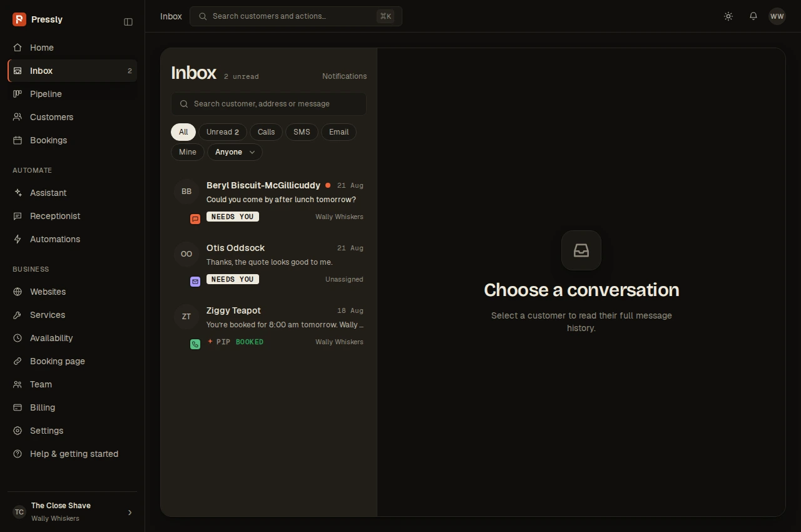Open the Receptionist section
Image resolution: width=801 pixels, height=532 pixels.
click(73, 216)
